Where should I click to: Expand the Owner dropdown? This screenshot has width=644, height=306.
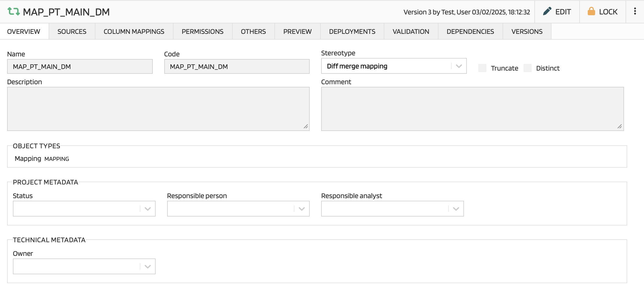147,267
